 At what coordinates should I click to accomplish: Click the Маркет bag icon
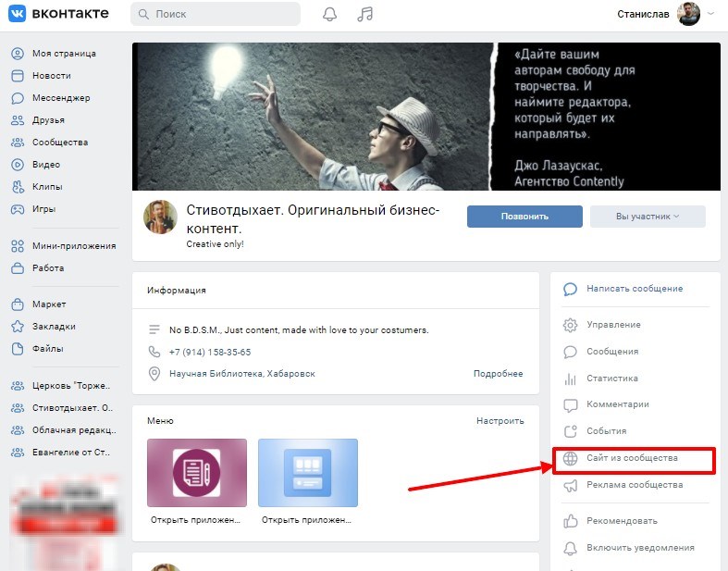pyautogui.click(x=18, y=304)
